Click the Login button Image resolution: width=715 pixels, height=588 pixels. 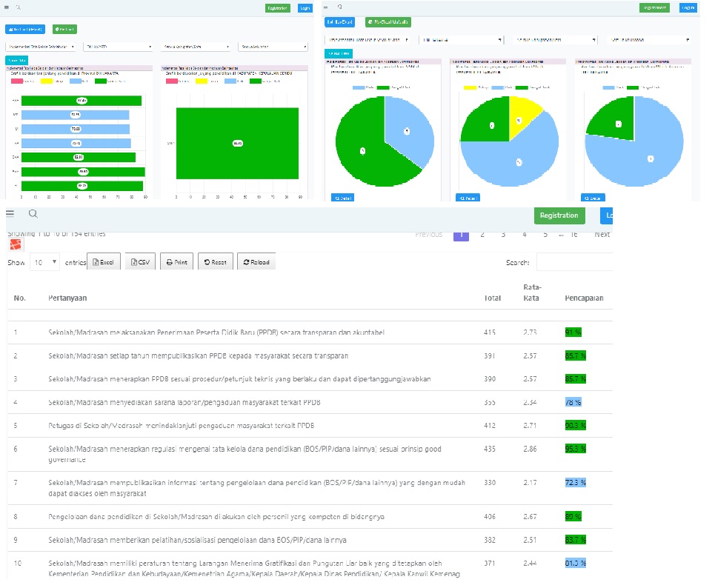click(608, 216)
